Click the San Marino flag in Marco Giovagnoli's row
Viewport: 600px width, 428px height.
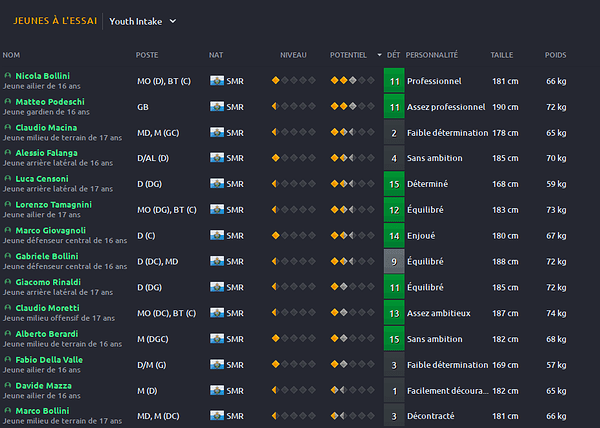[x=217, y=235]
